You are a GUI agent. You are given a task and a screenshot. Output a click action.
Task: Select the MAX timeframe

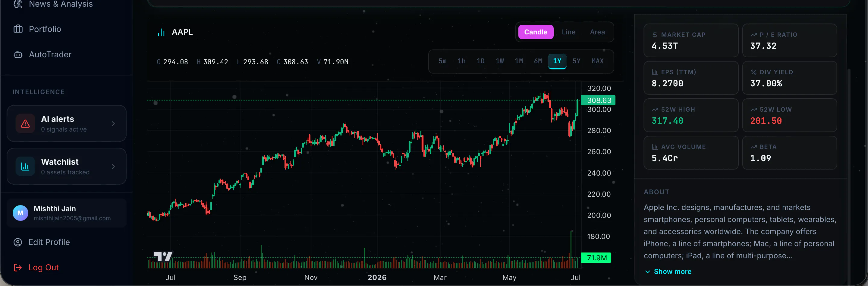(x=597, y=61)
